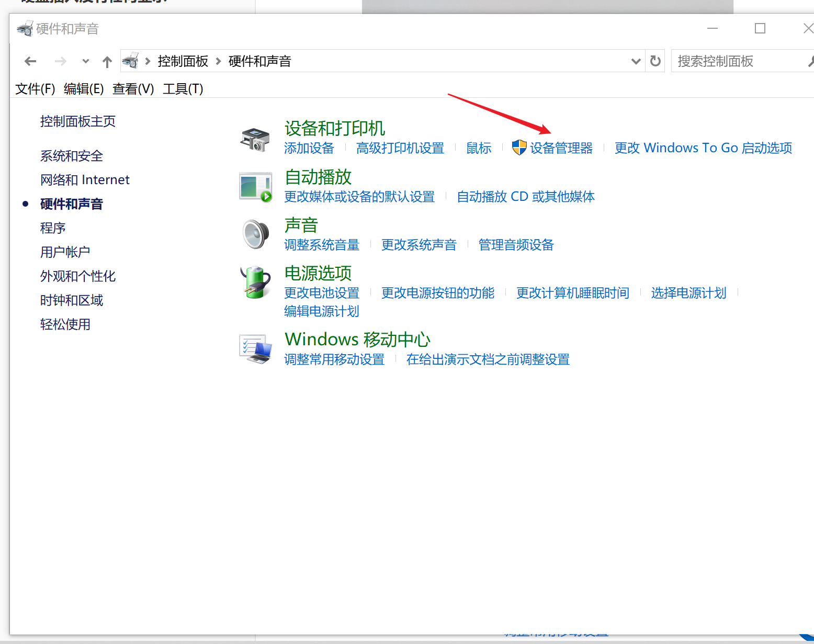Click the address bar printer icon
Viewport: 814px width, 644px height.
pyautogui.click(x=130, y=61)
